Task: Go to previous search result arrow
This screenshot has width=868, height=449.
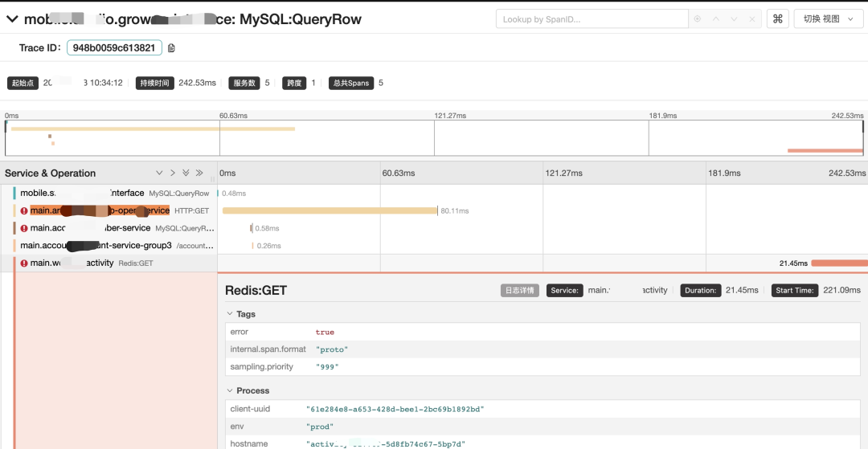Action: coord(715,19)
